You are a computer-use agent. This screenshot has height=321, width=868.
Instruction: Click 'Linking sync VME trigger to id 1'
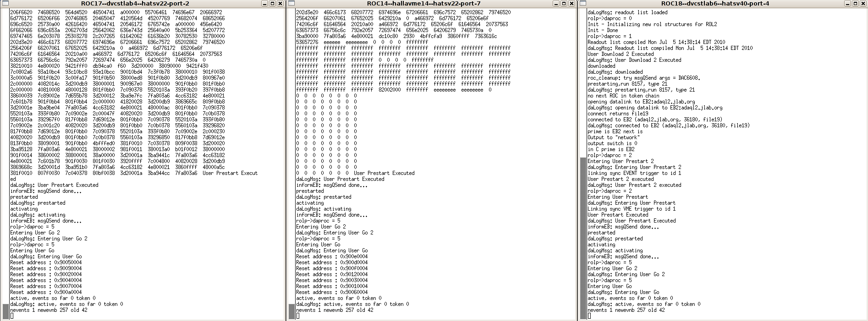click(632, 209)
